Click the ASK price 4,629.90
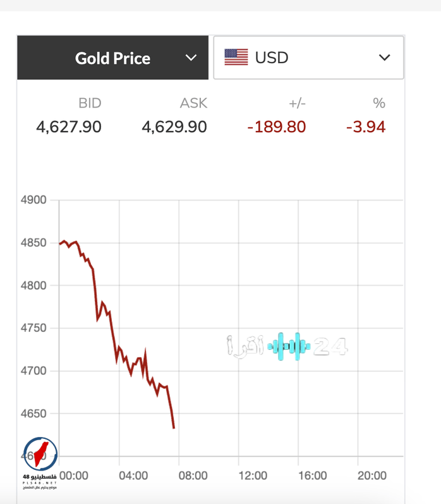The height and width of the screenshot is (504, 441). [174, 126]
